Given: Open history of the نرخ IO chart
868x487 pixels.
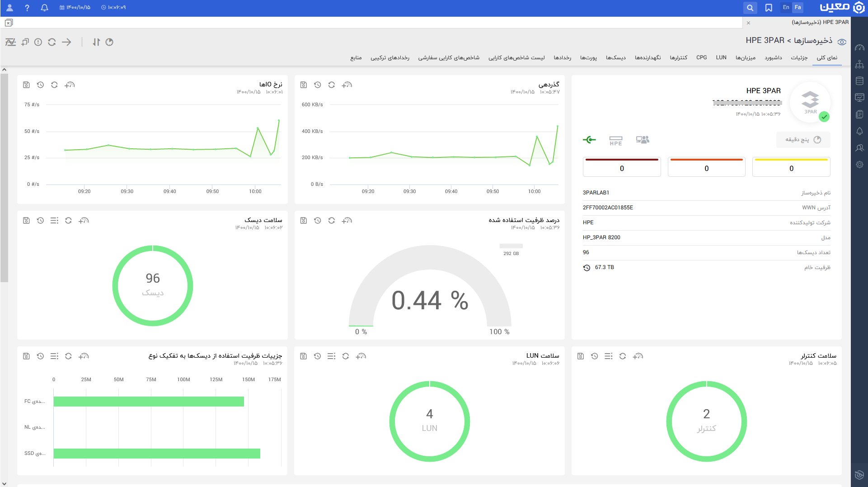Looking at the screenshot, I should [40, 85].
